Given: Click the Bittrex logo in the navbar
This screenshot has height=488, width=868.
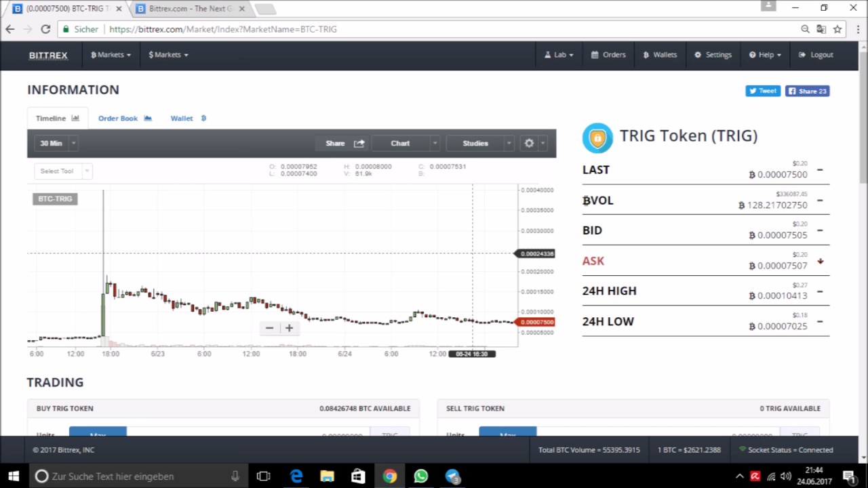Looking at the screenshot, I should [x=48, y=55].
